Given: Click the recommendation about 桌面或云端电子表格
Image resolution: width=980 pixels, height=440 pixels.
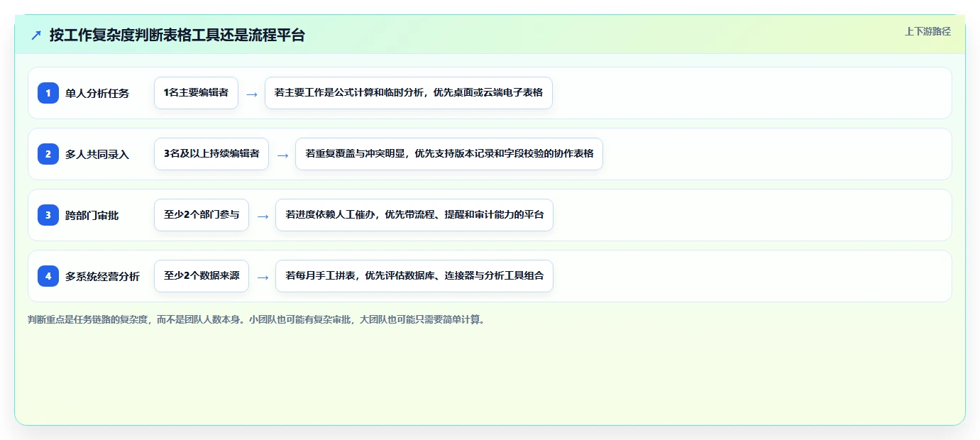Looking at the screenshot, I should 409,93.
